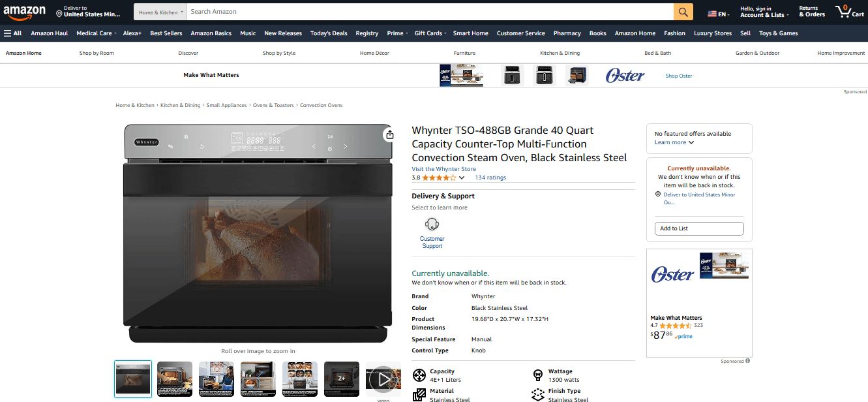Click the Oster 4.7 star rating

coord(674,325)
